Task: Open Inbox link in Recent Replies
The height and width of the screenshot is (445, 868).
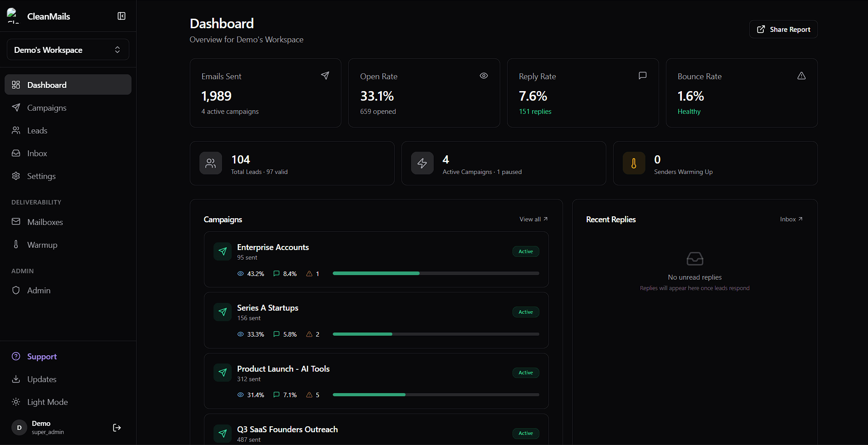Action: pos(791,219)
